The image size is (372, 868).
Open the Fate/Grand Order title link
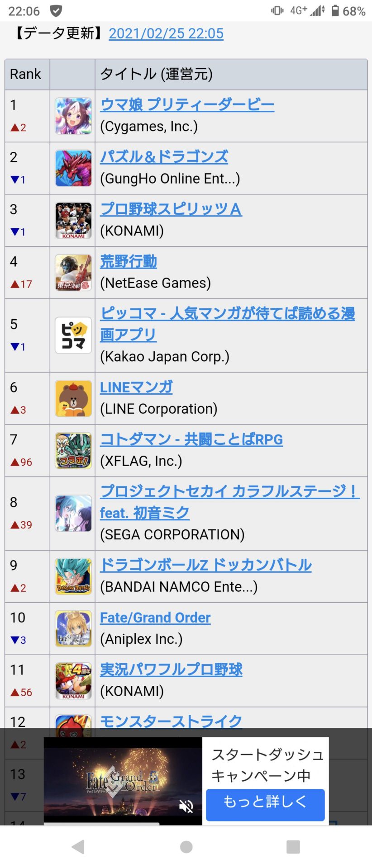[155, 618]
